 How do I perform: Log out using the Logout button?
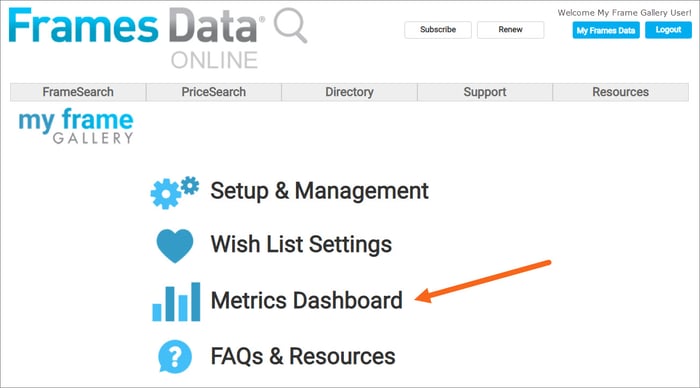click(668, 30)
